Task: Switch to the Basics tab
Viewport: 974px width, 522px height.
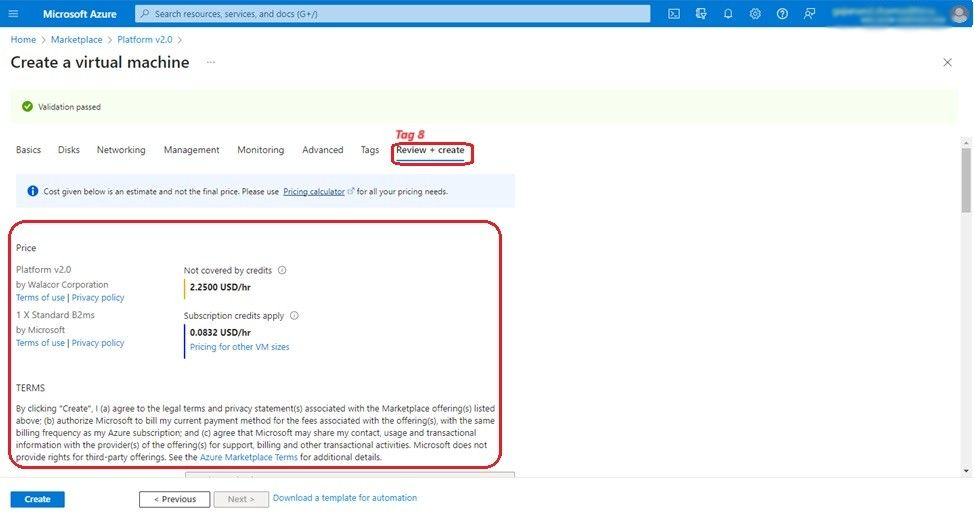Action: click(x=29, y=150)
